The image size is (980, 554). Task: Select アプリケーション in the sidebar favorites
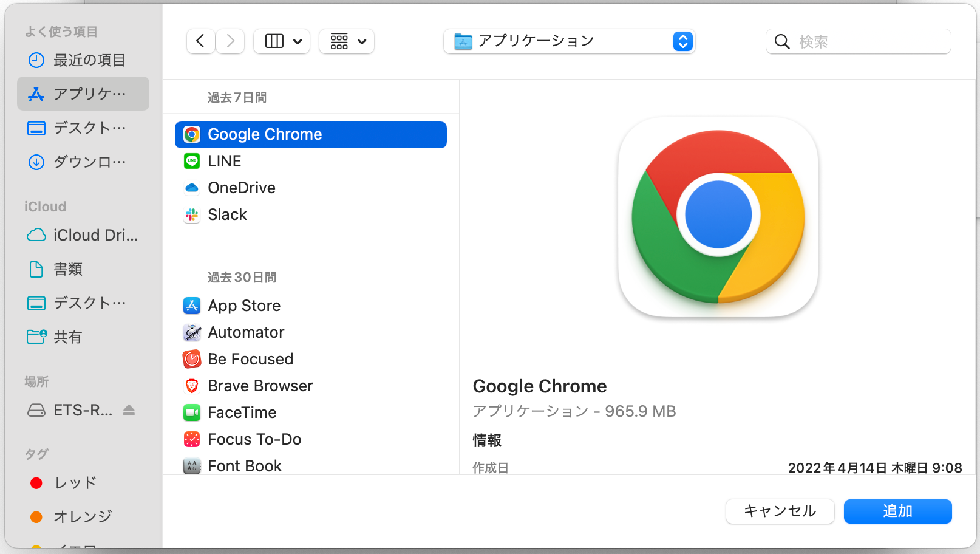(x=83, y=94)
